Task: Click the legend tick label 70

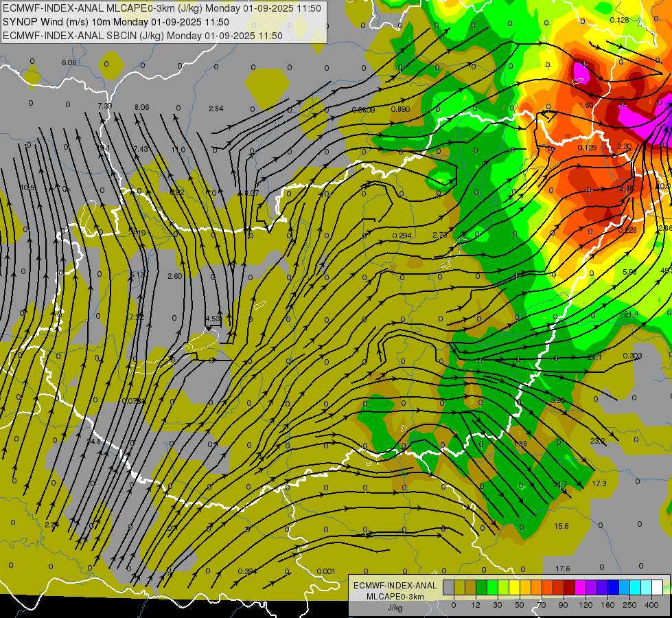Action: tap(542, 605)
